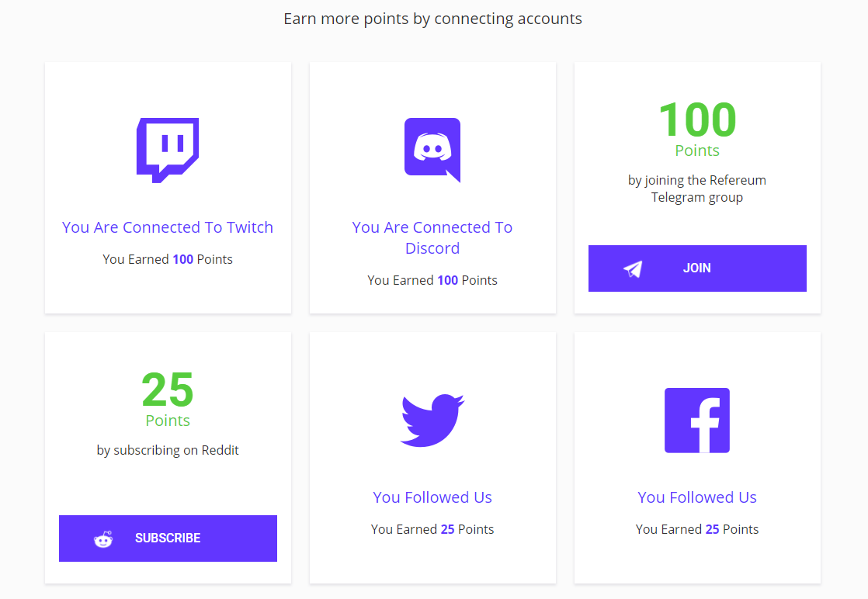Subscribe on Reddit button
The height and width of the screenshot is (599, 868).
tap(168, 538)
